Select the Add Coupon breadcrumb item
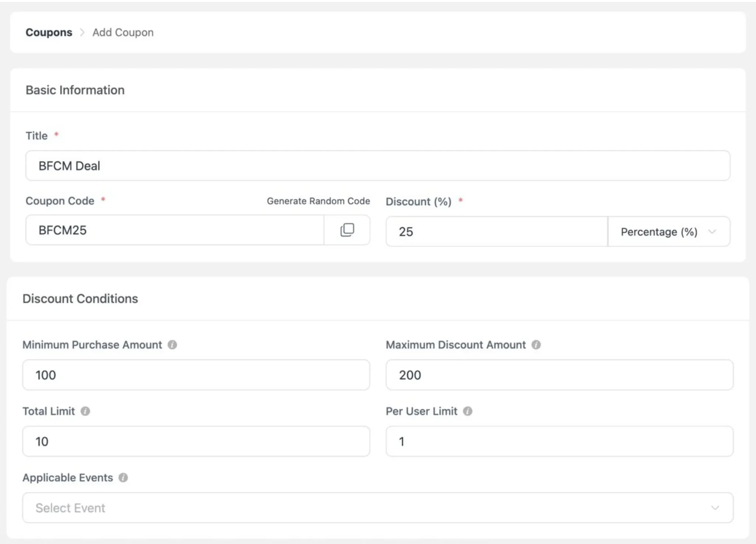 point(122,32)
